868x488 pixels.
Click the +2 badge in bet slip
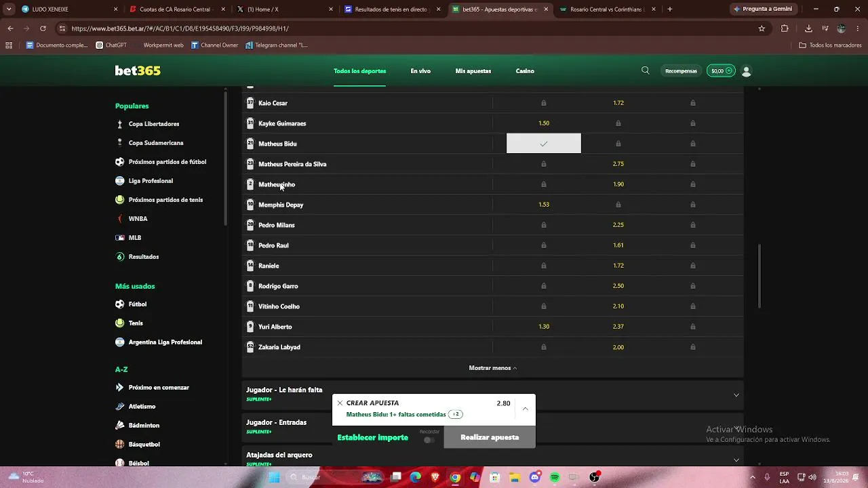point(456,414)
